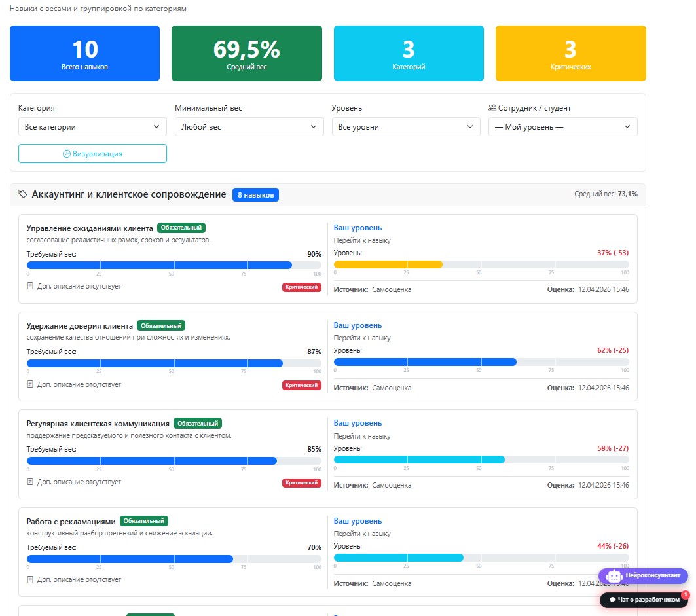Viewport: 696px width, 616px height.
Task: Click Перейти к навыку for Работа с рекламациями
Action: point(362,534)
